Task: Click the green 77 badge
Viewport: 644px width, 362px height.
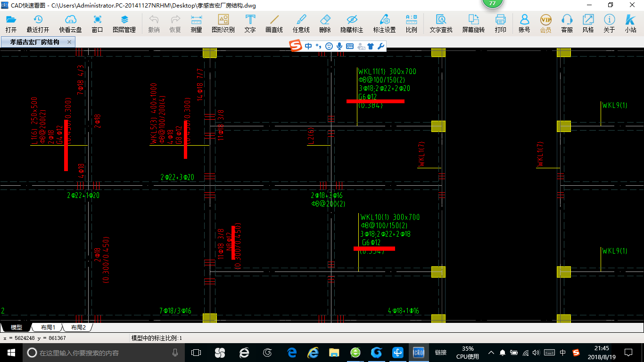Action: [x=493, y=3]
